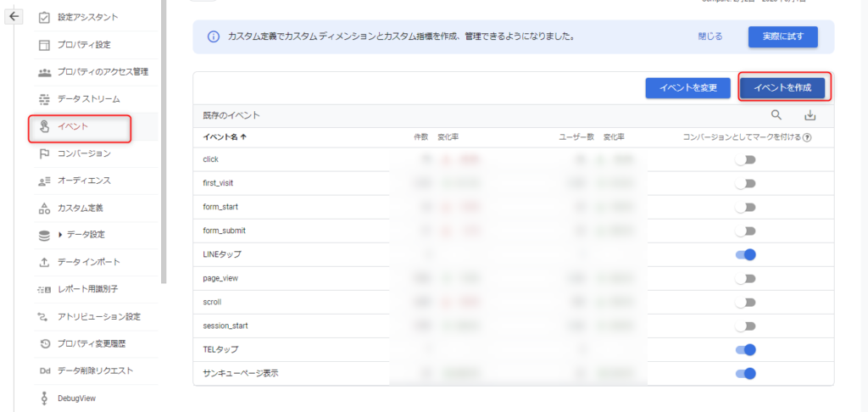Click the ユーザー数 column header
This screenshot has height=412, width=868.
576,138
